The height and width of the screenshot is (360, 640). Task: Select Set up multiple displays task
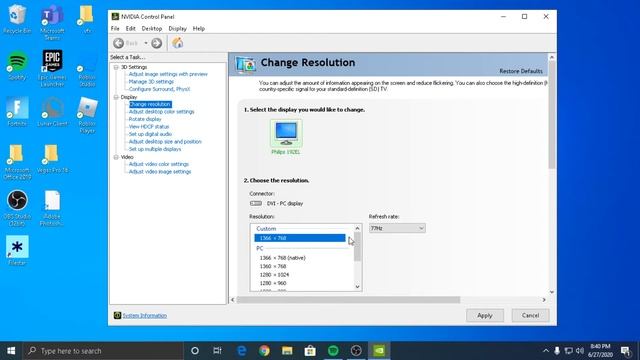155,149
